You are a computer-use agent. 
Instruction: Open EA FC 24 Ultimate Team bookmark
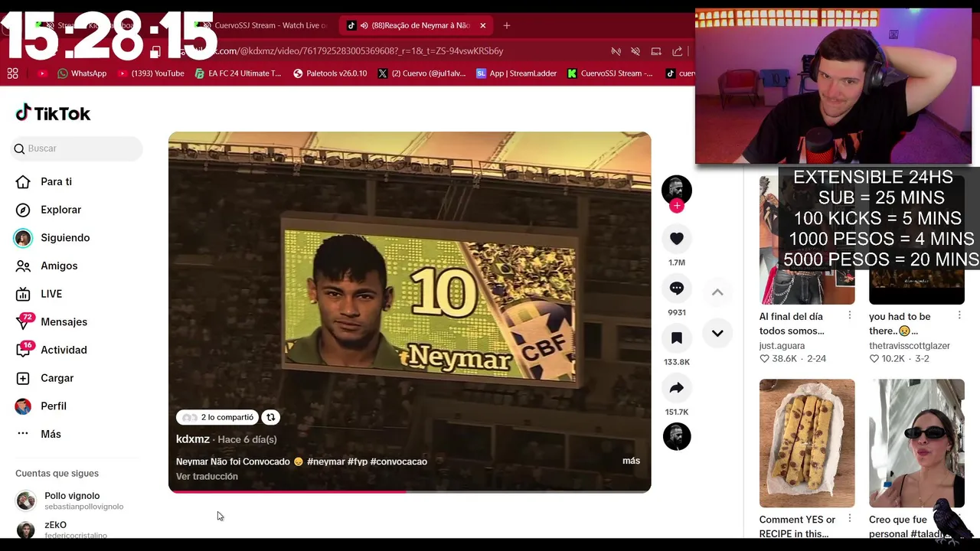(x=238, y=73)
